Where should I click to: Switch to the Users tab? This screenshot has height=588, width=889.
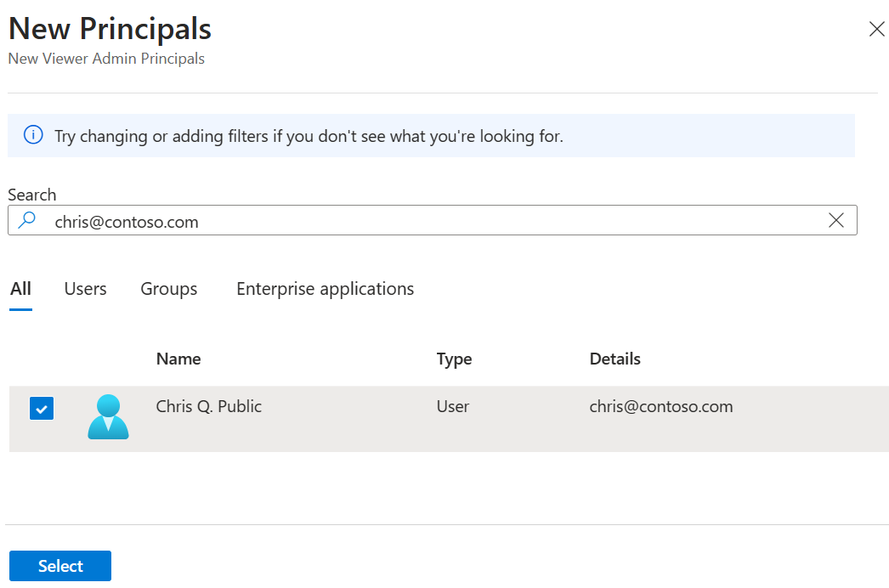click(x=85, y=289)
